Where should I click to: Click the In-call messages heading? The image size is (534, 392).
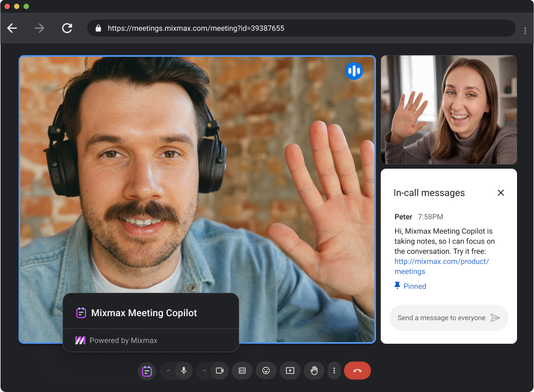pos(429,193)
